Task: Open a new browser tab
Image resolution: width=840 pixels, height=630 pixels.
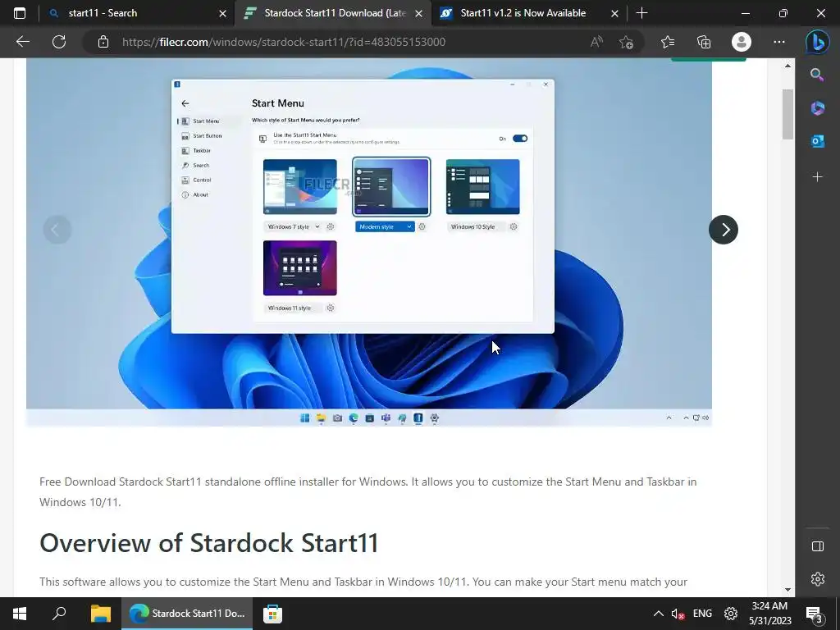Action: 641,13
